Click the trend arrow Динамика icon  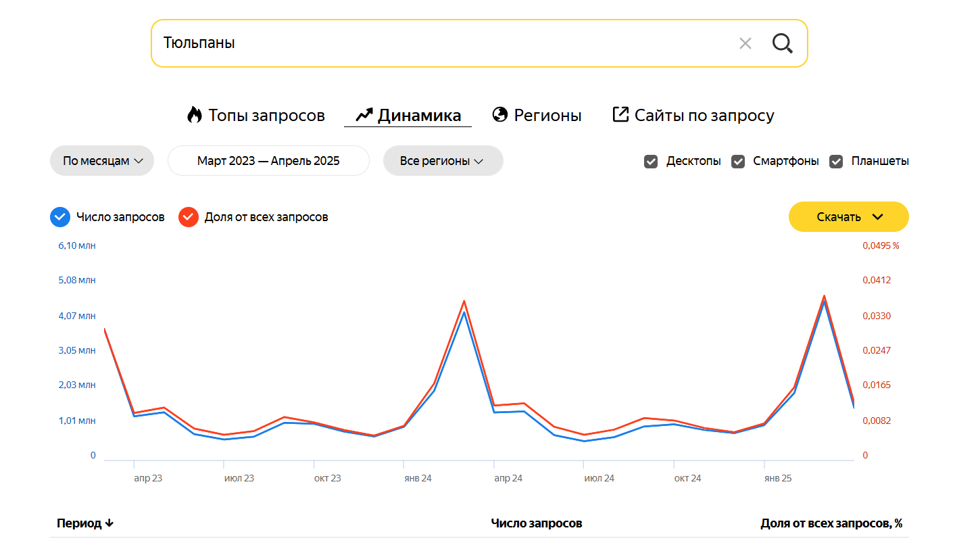(x=364, y=115)
